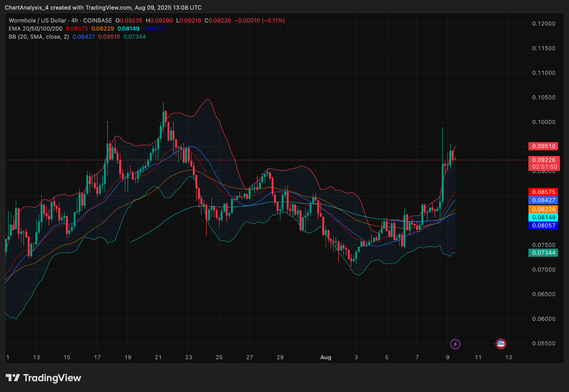Viewport: 569px width, 392px height.
Task: Select the red 0.08575 EMA price tag
Action: coord(543,192)
